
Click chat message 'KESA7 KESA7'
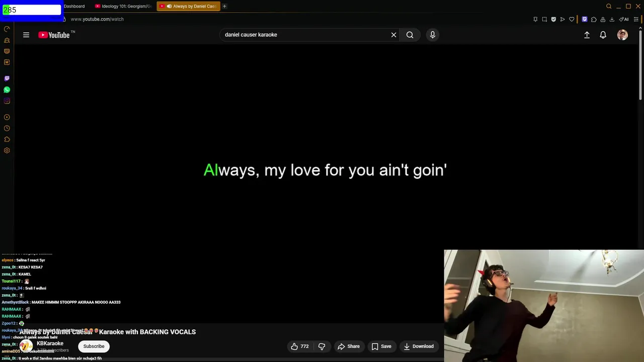(x=30, y=267)
